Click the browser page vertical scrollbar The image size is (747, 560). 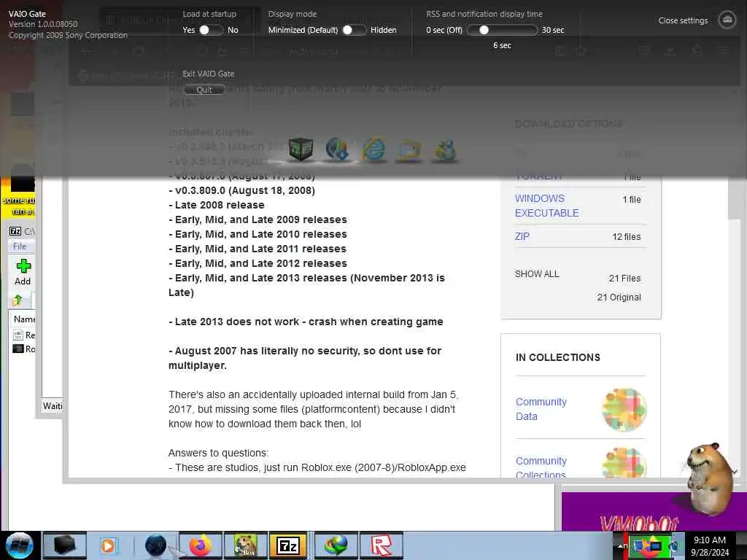point(734,200)
